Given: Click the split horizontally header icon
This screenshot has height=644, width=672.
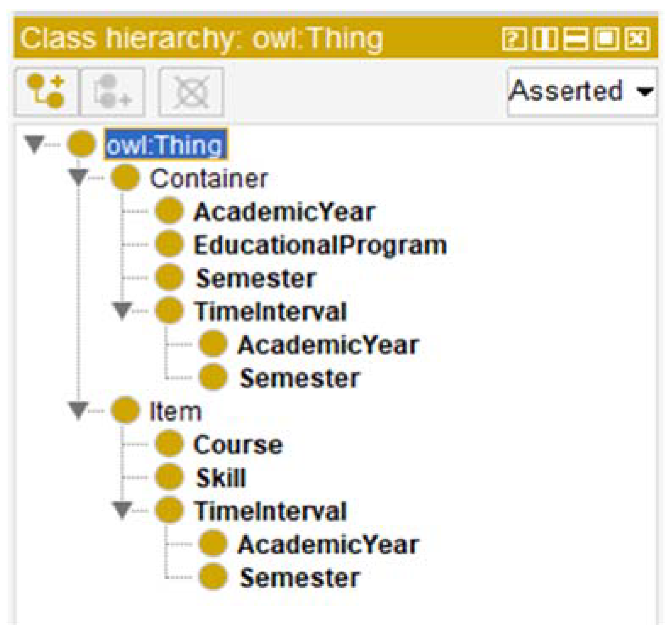Looking at the screenshot, I should click(575, 39).
